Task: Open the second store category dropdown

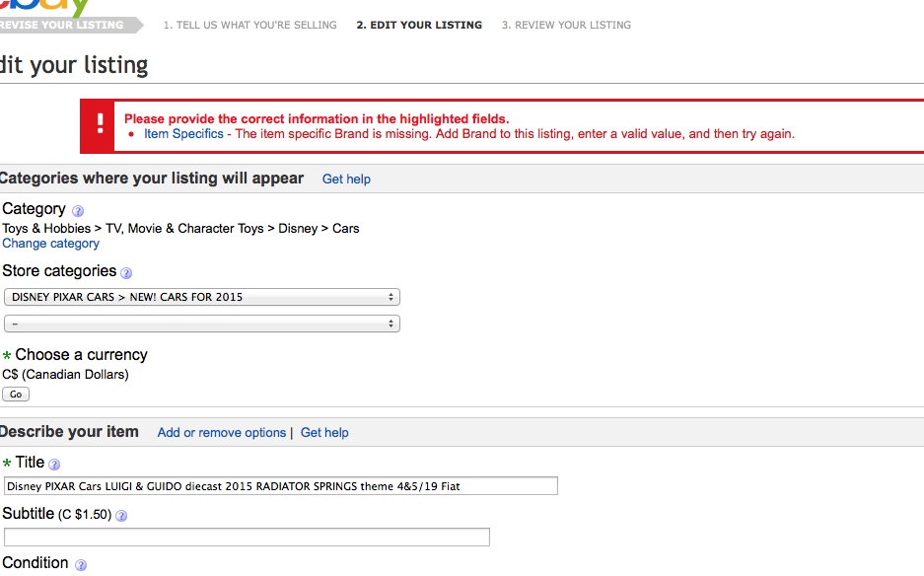Action: pos(202,324)
